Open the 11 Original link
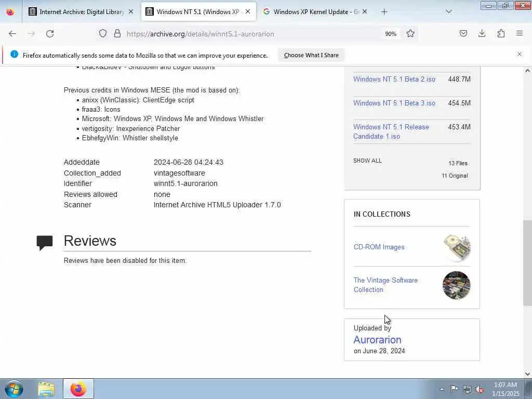Screen dimensions: 532x399 (455, 176)
